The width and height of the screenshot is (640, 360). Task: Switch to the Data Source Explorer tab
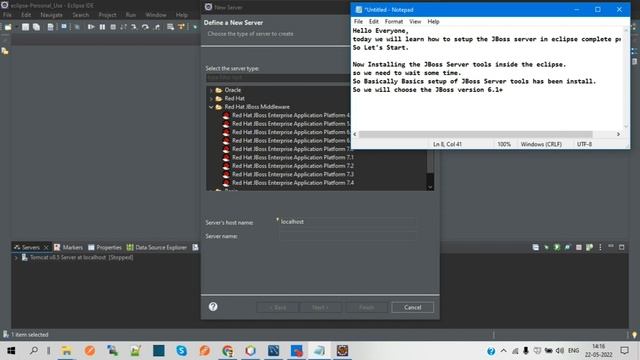pos(157,247)
